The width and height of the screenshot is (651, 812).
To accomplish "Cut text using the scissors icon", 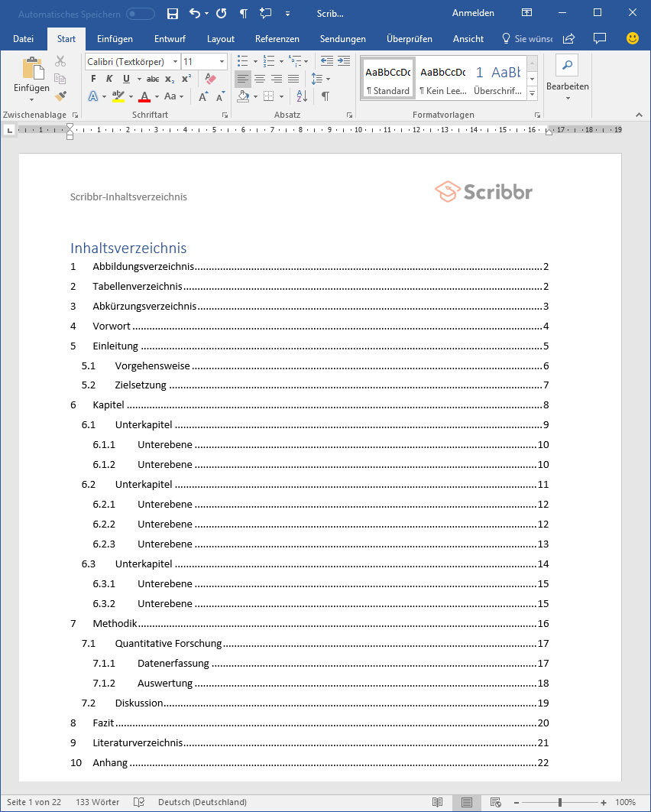I will pos(60,62).
